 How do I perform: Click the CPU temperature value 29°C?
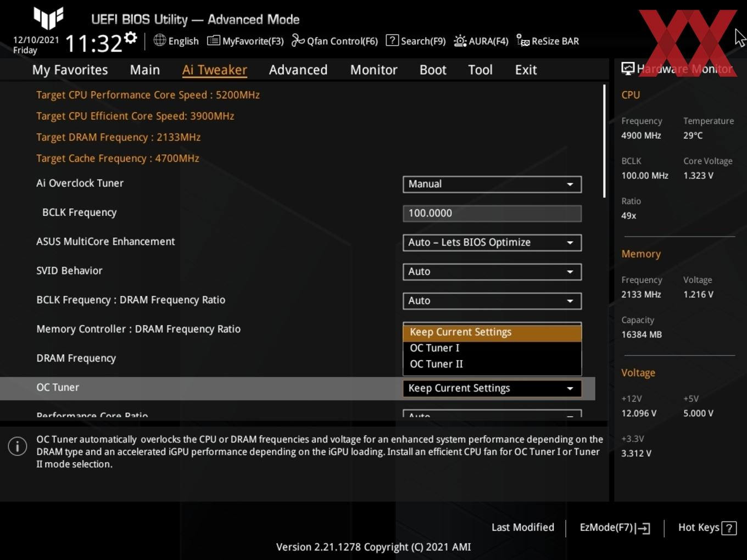pos(693,136)
